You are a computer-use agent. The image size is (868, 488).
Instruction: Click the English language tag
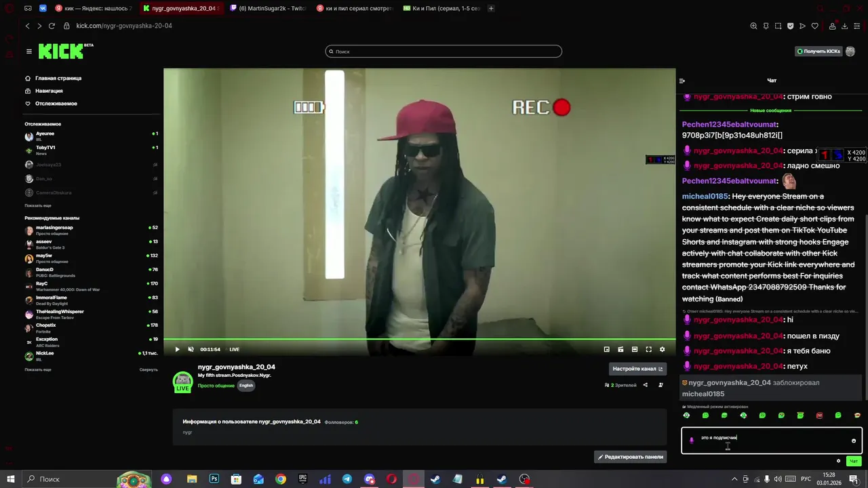point(246,386)
